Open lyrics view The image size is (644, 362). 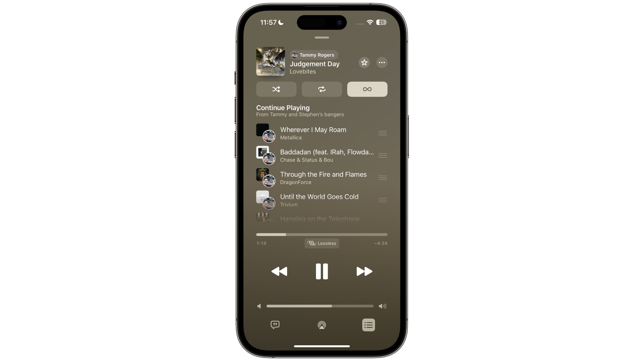tap(275, 325)
